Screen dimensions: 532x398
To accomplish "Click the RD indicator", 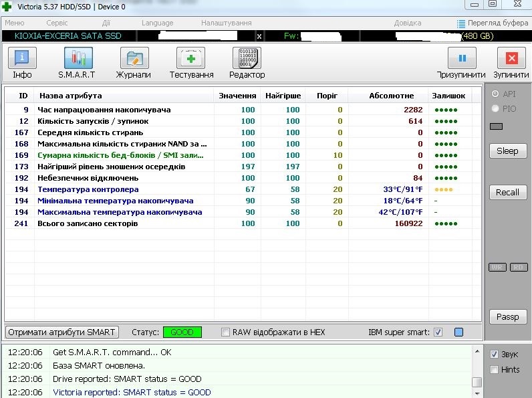I will tap(519, 268).
